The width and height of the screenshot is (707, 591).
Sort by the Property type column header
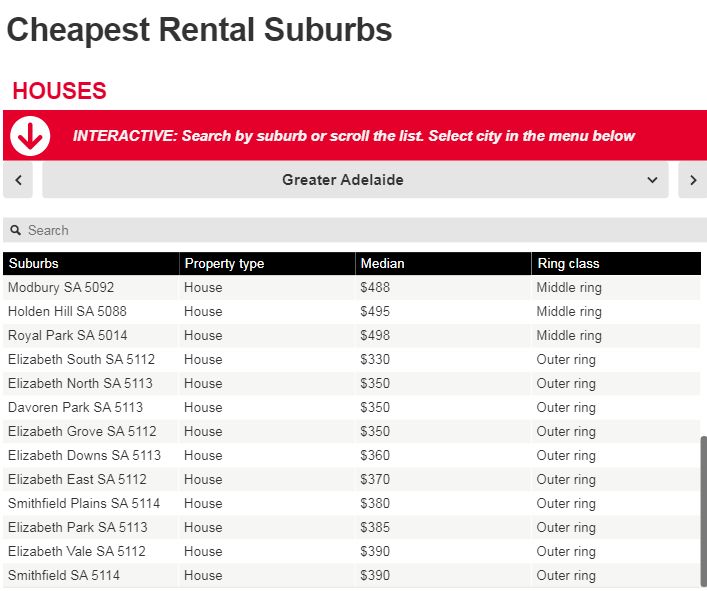coord(224,264)
